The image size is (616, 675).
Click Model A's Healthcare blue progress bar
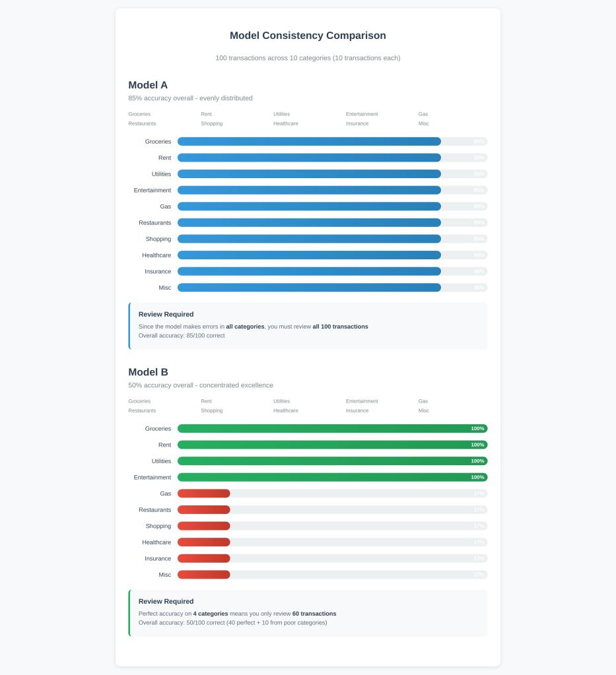click(x=309, y=255)
